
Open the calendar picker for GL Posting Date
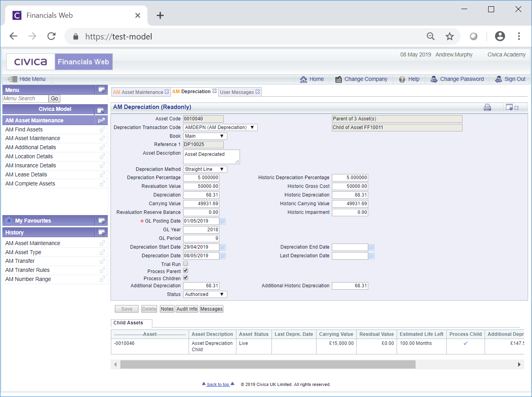pos(223,221)
